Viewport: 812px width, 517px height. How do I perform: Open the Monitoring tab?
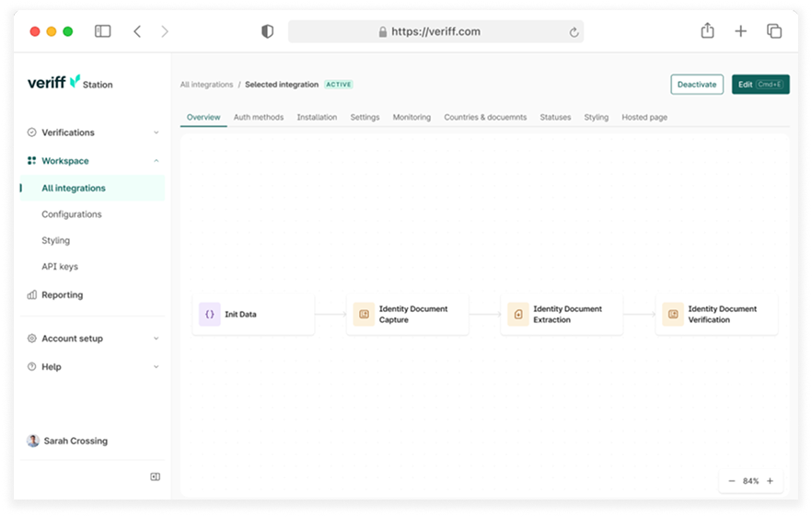click(412, 117)
